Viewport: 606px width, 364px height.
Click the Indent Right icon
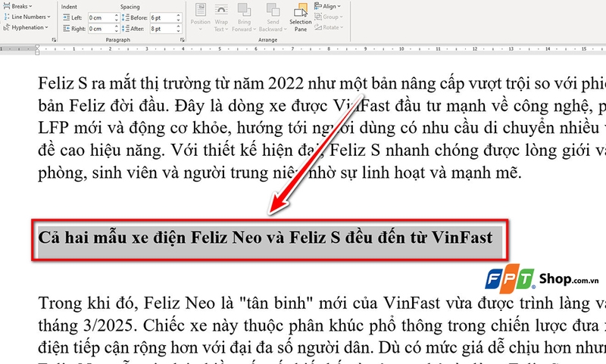(67, 29)
